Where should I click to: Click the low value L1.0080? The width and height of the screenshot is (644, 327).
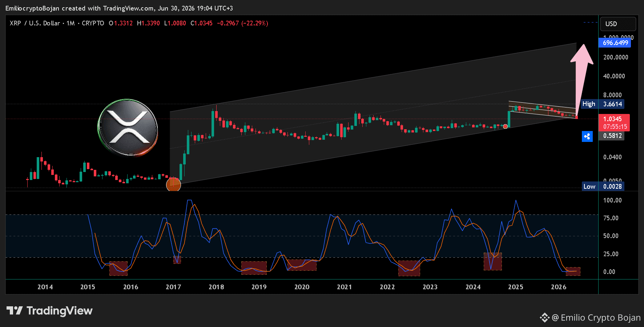click(x=175, y=23)
